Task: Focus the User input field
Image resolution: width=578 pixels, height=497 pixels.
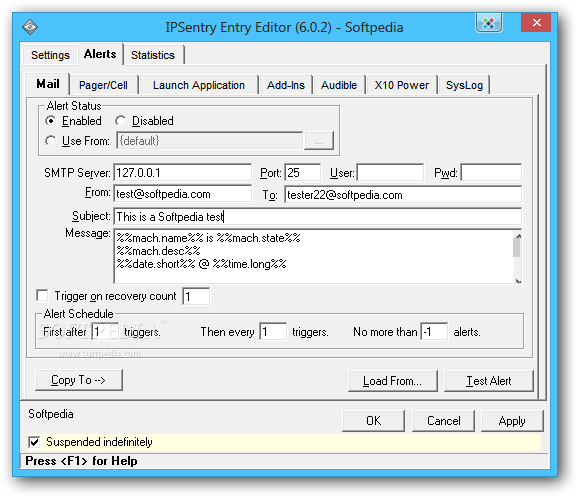Action: [x=390, y=173]
